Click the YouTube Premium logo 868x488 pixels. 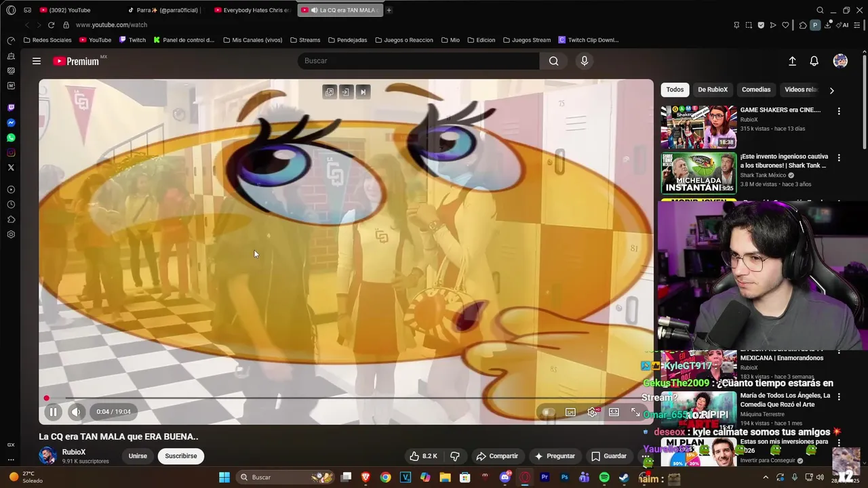77,61
